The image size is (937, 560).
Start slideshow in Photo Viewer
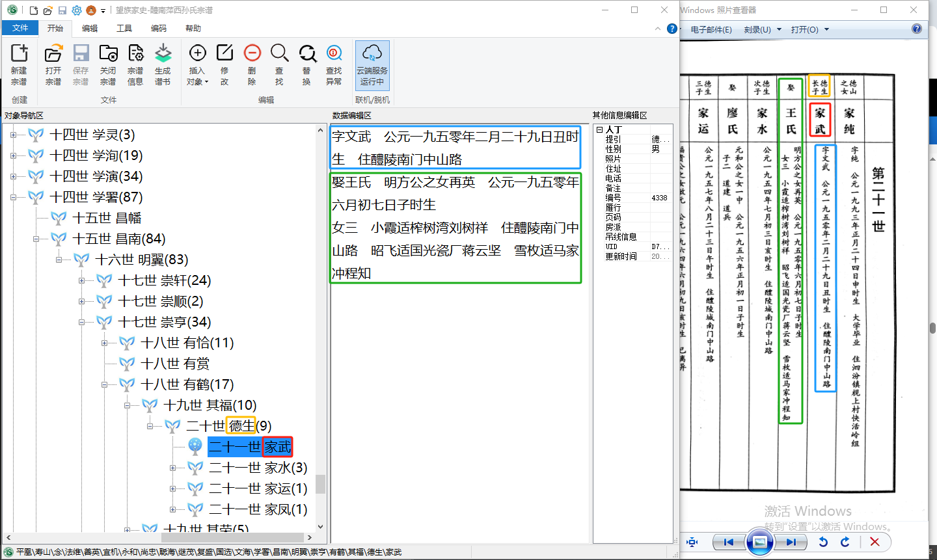[x=759, y=542]
